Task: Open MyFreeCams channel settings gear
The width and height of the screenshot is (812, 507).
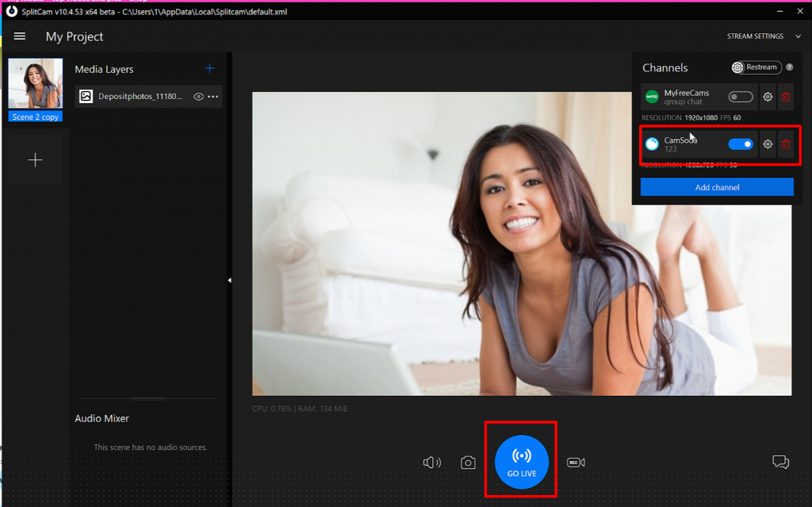Action: [768, 97]
